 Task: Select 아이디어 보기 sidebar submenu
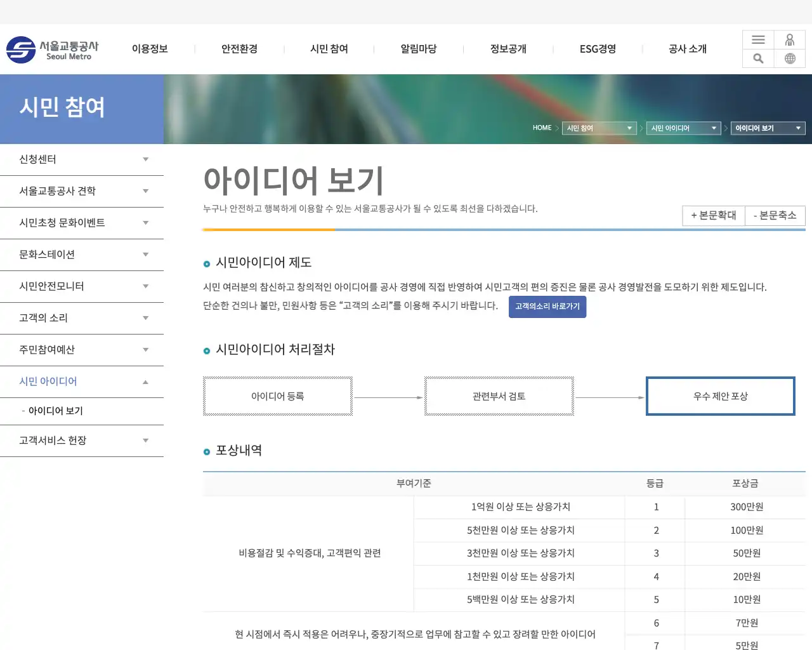coord(56,411)
